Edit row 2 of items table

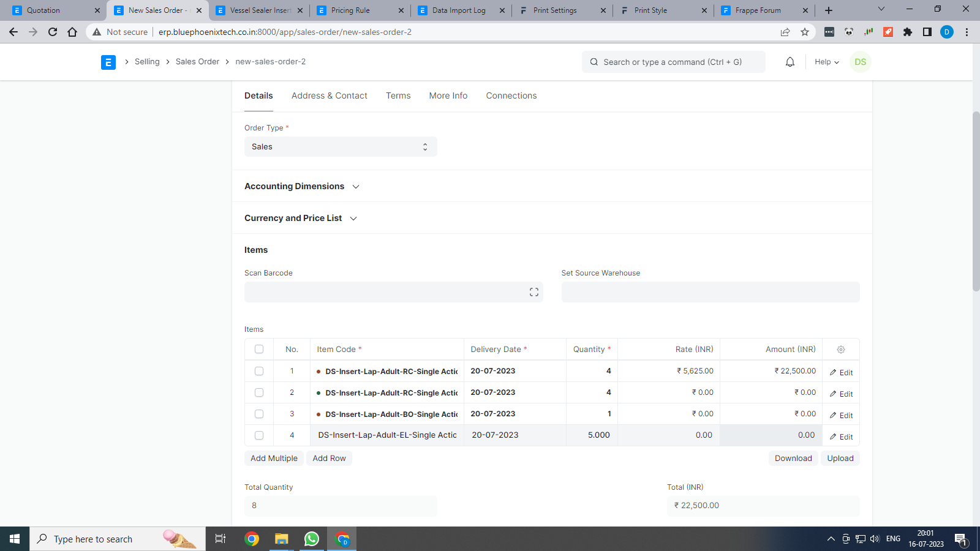[841, 394]
